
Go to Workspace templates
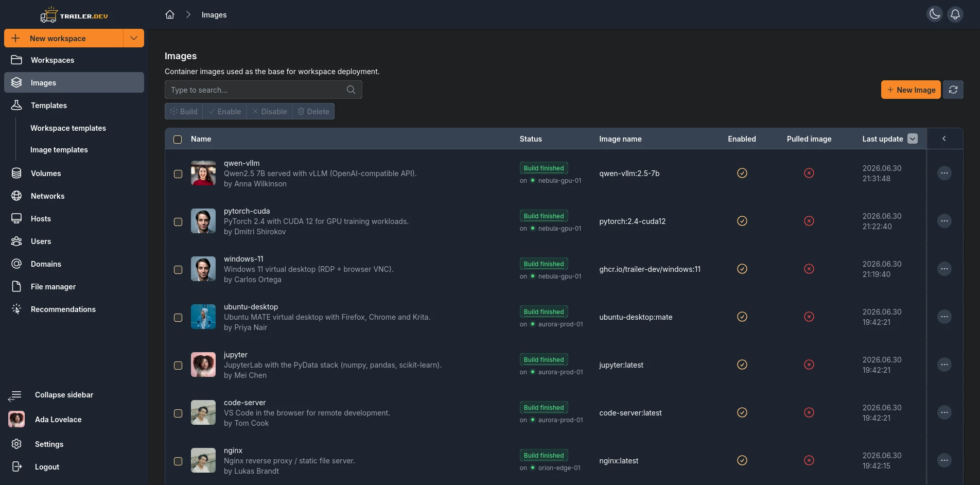(68, 128)
